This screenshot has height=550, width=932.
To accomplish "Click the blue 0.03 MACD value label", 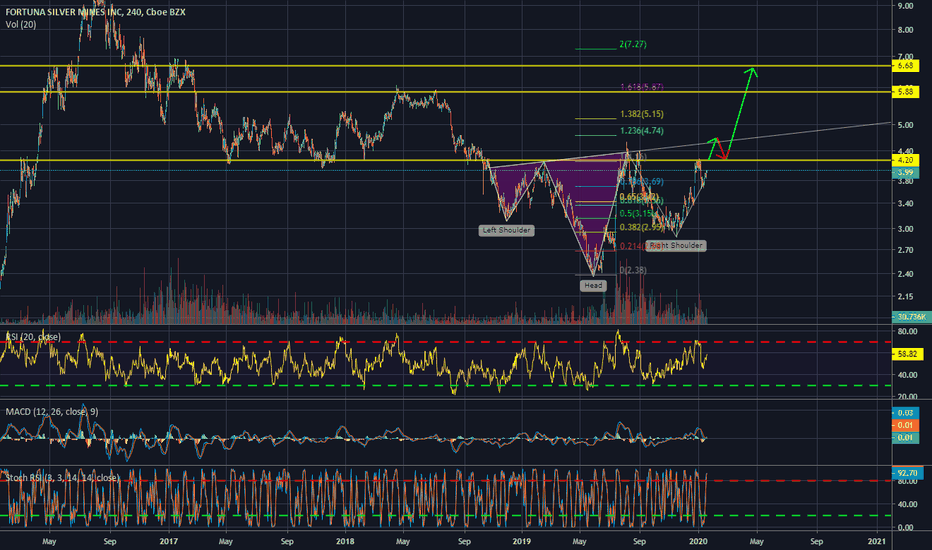I will (x=906, y=413).
